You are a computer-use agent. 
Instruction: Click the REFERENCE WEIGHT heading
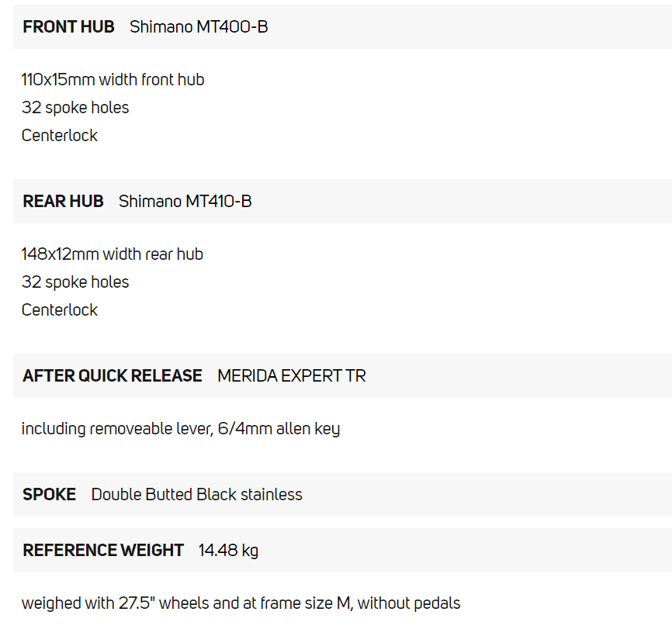(x=103, y=551)
